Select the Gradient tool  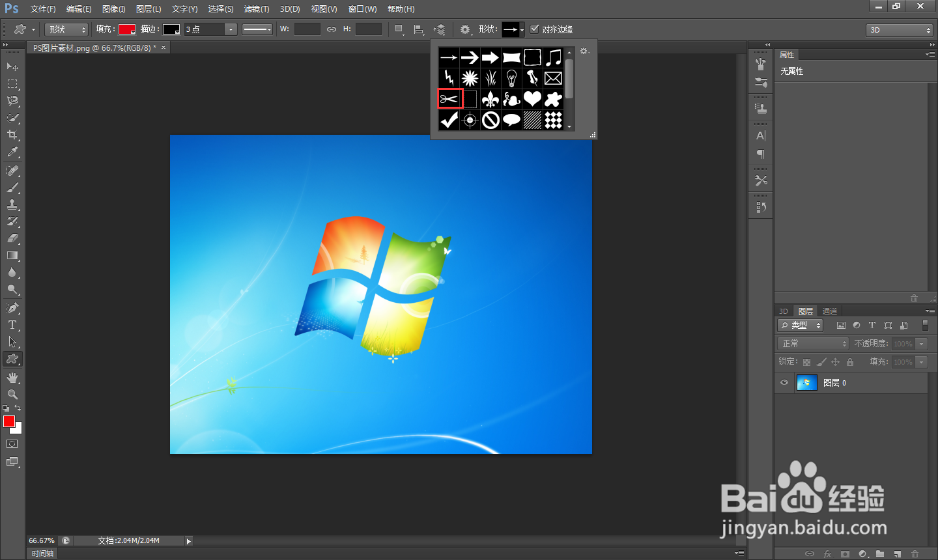pyautogui.click(x=12, y=256)
